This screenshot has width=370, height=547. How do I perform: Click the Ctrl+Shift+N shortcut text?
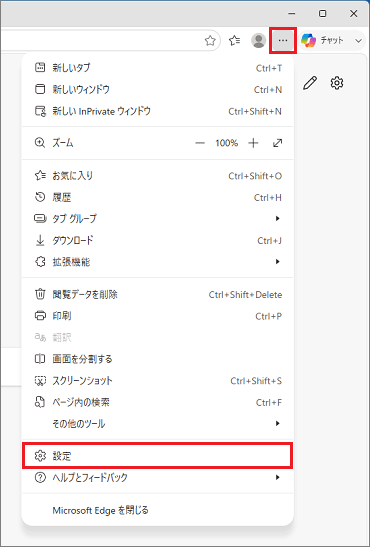point(255,111)
